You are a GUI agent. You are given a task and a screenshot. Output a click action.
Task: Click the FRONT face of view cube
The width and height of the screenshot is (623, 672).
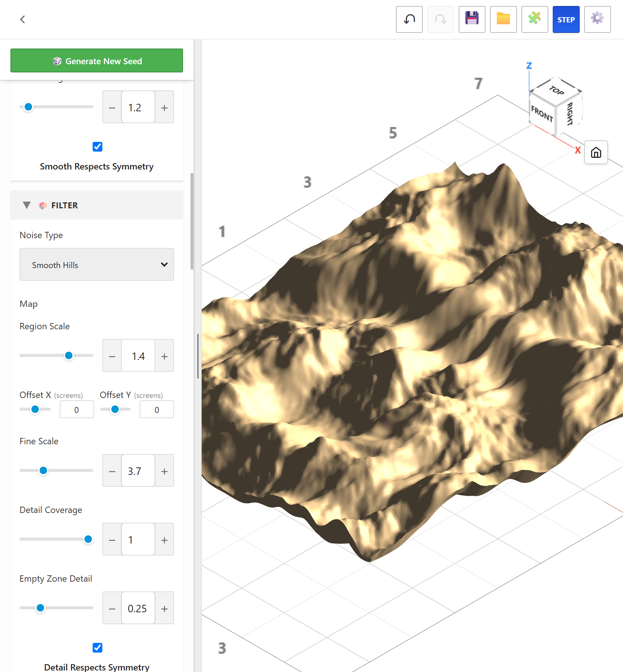(542, 113)
